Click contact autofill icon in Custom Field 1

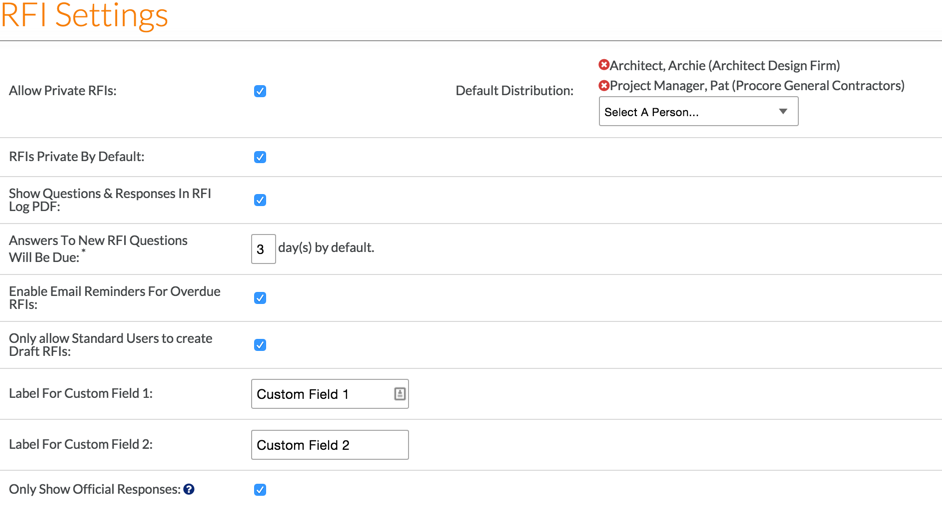click(400, 394)
